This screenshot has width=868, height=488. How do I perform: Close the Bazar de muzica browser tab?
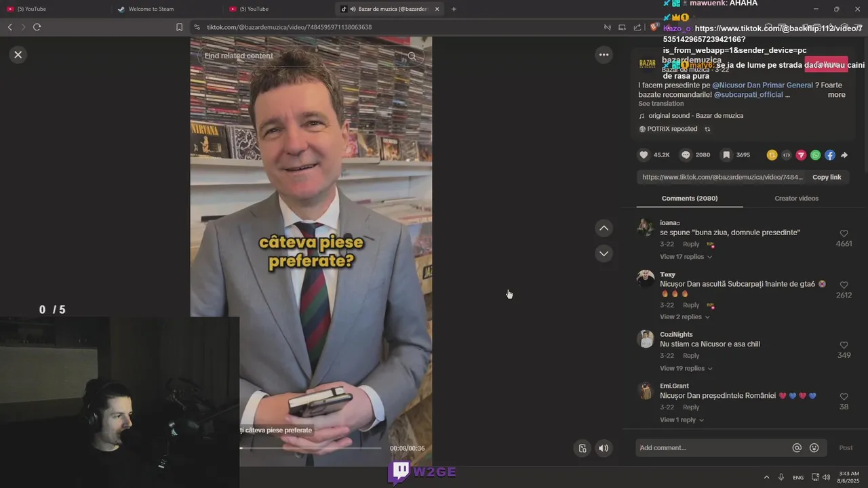[x=437, y=9]
